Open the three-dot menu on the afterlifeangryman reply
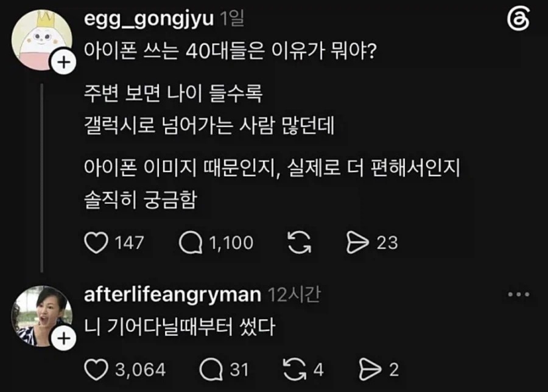548x392 pixels. tap(519, 295)
